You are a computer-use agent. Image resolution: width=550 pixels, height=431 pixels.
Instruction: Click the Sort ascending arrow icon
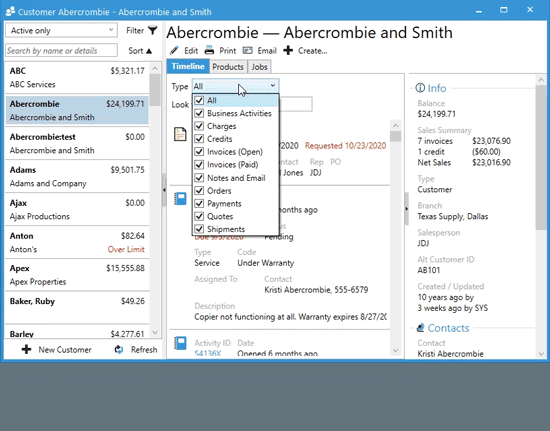(149, 51)
